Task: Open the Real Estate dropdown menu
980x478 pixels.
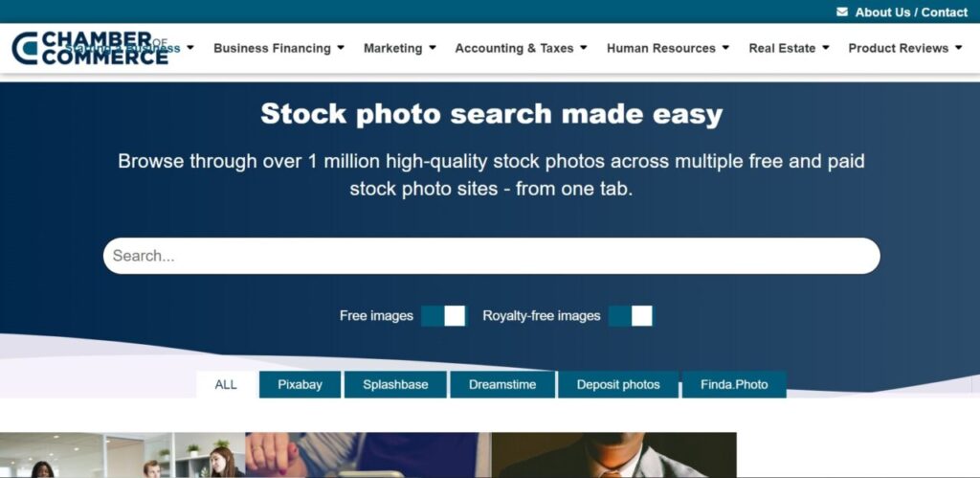Action: (x=789, y=48)
